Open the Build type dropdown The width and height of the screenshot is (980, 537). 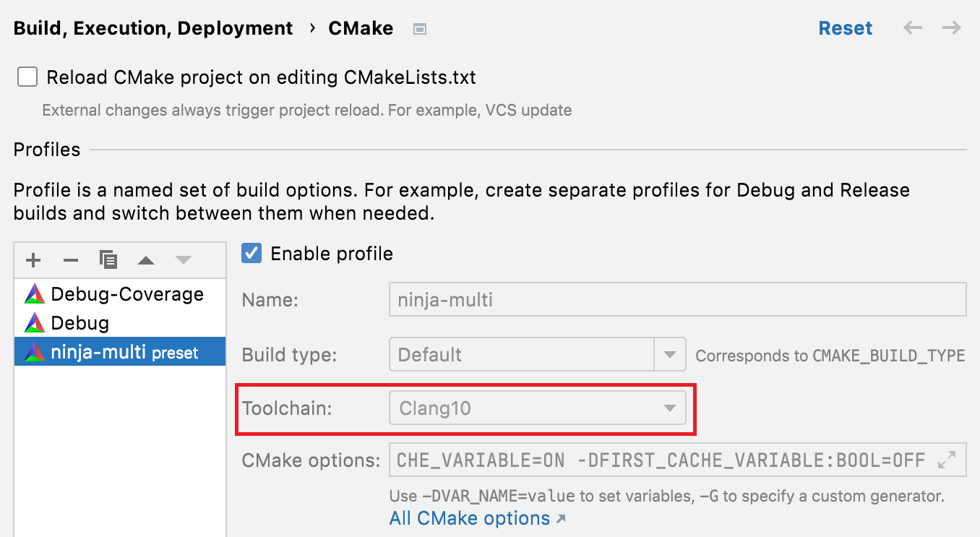669,354
